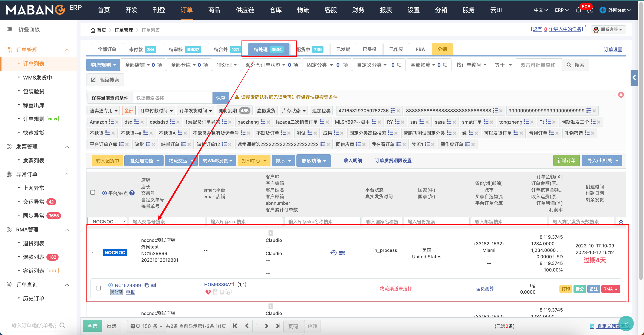Click the search magnifier in sidebar box
Screen dimensions: 644x335
[x=62, y=325]
